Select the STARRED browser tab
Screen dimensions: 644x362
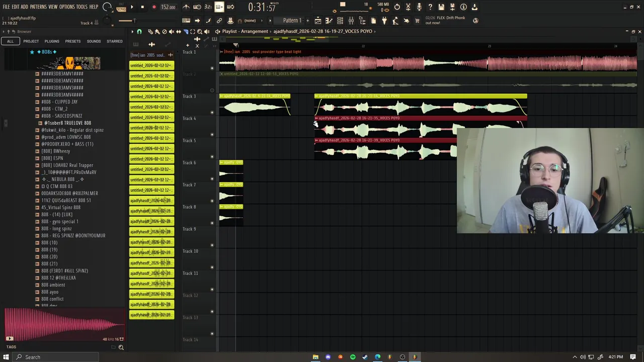pos(115,41)
